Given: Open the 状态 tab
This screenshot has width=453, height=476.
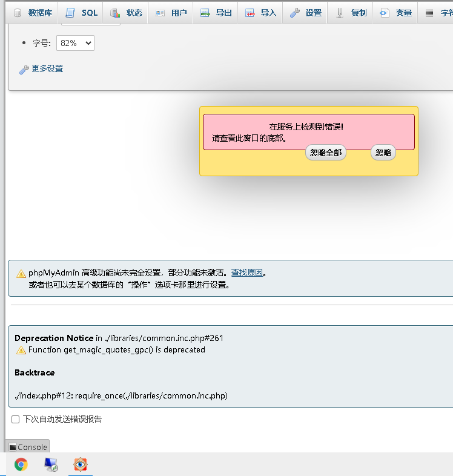Looking at the screenshot, I should pos(127,13).
